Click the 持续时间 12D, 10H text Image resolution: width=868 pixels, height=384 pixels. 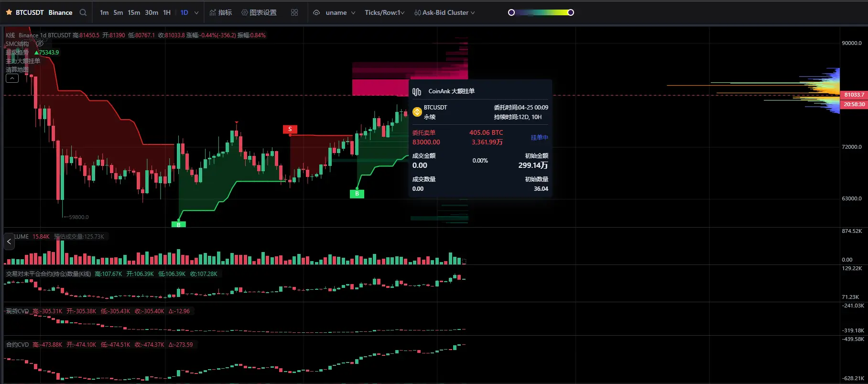click(518, 117)
